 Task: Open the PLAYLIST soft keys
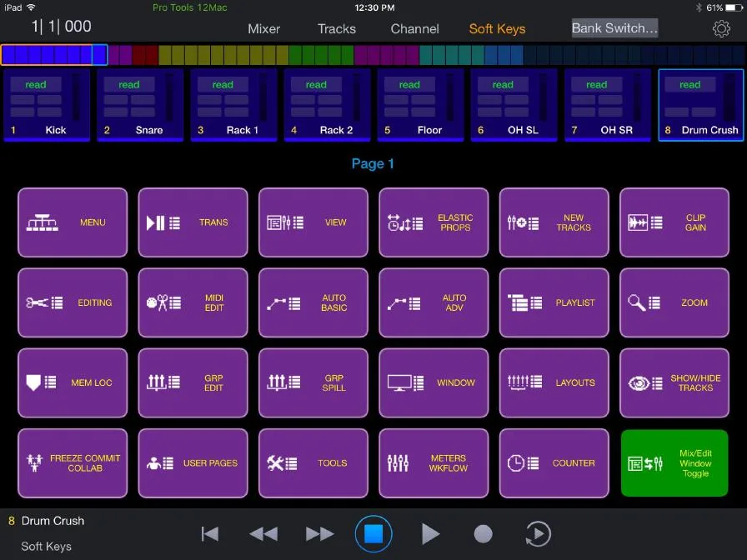click(554, 302)
